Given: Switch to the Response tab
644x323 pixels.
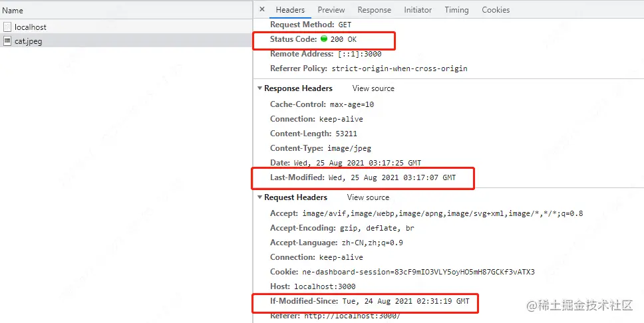Looking at the screenshot, I should [x=374, y=10].
